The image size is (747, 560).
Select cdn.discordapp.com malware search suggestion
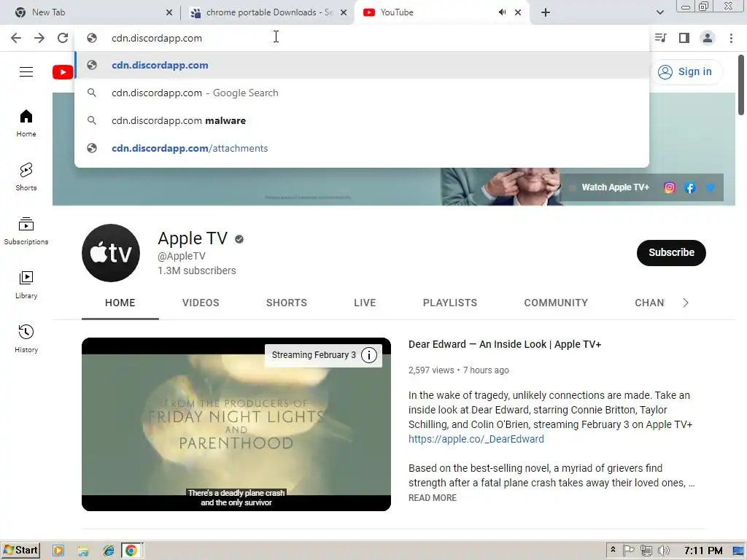pos(362,120)
